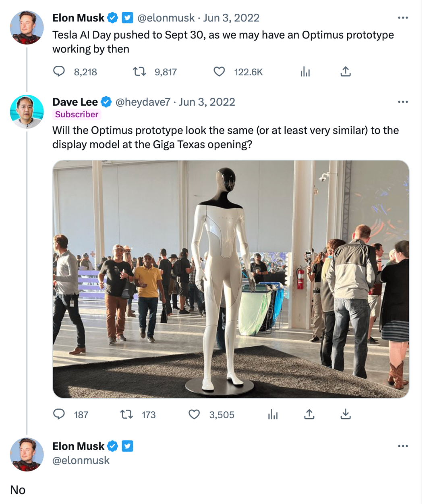435x504 pixels.
Task: Download the image from Dave Lee's tweet
Action: coord(346,414)
